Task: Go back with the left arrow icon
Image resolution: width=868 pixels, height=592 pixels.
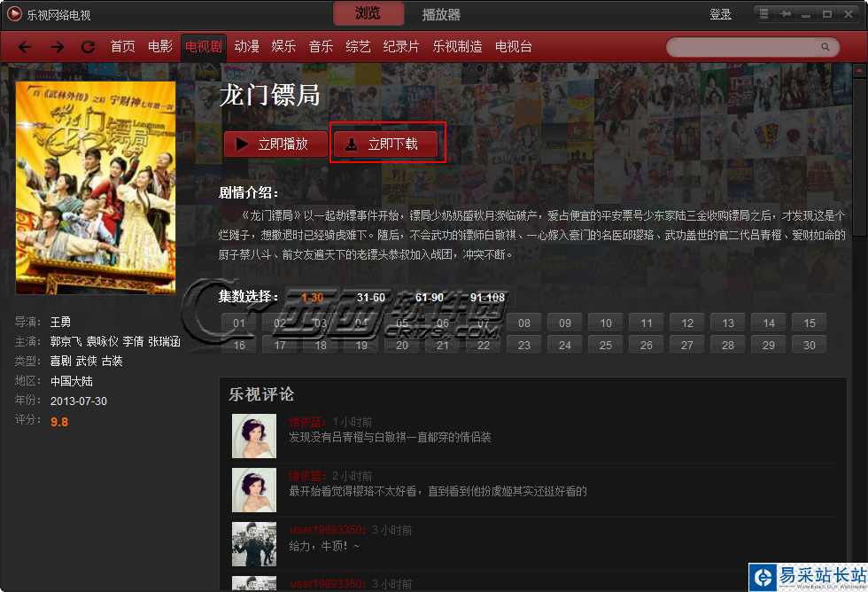Action: pos(25,47)
